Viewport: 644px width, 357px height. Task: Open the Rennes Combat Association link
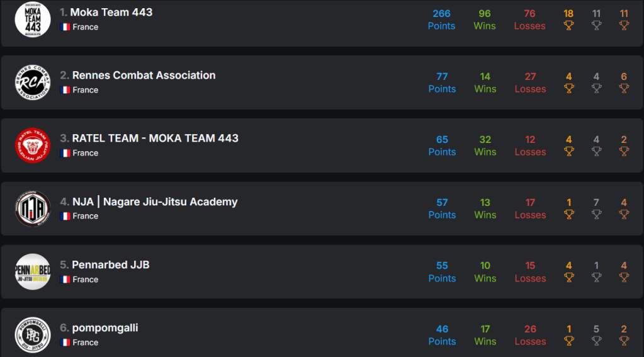144,75
